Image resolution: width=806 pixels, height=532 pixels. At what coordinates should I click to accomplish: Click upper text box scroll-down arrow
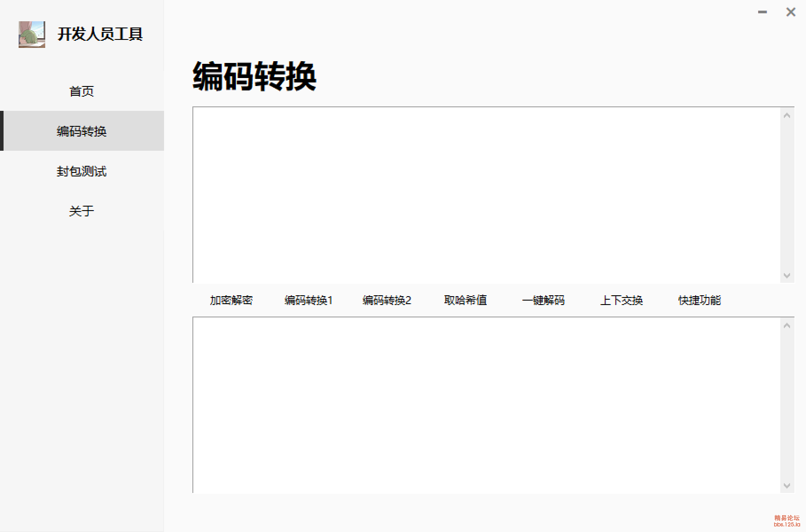click(787, 275)
